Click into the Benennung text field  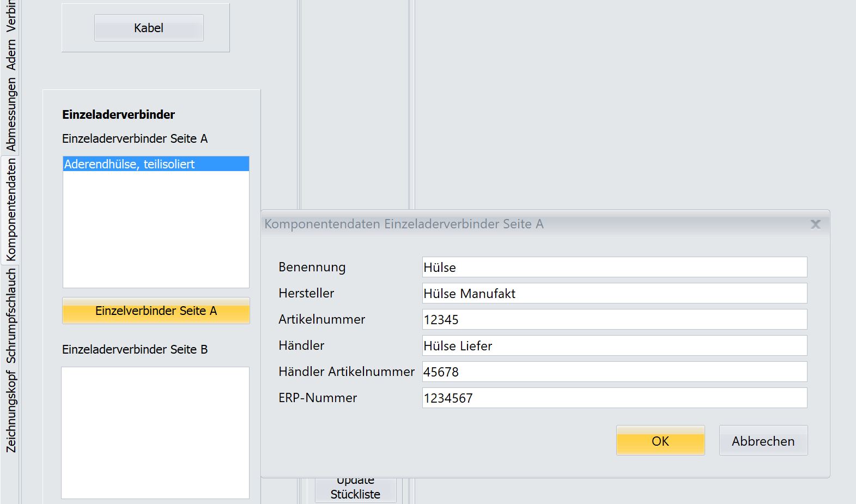[614, 267]
